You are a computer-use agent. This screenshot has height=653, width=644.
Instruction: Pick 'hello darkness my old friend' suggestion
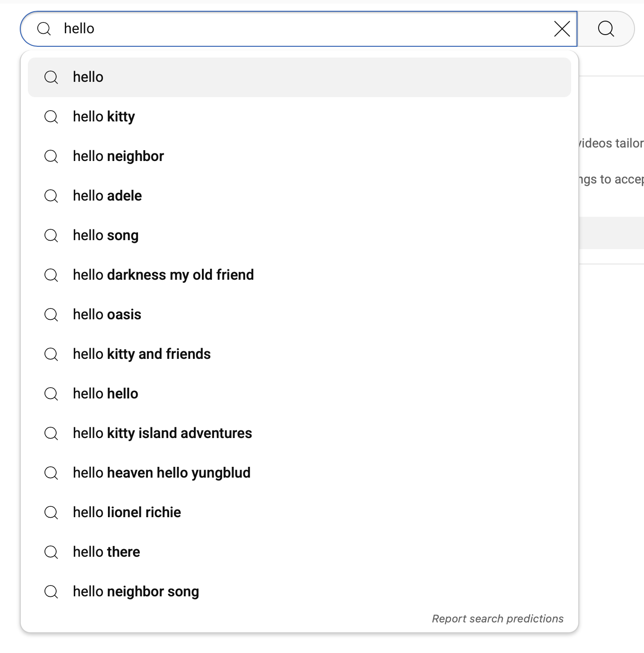tap(163, 275)
